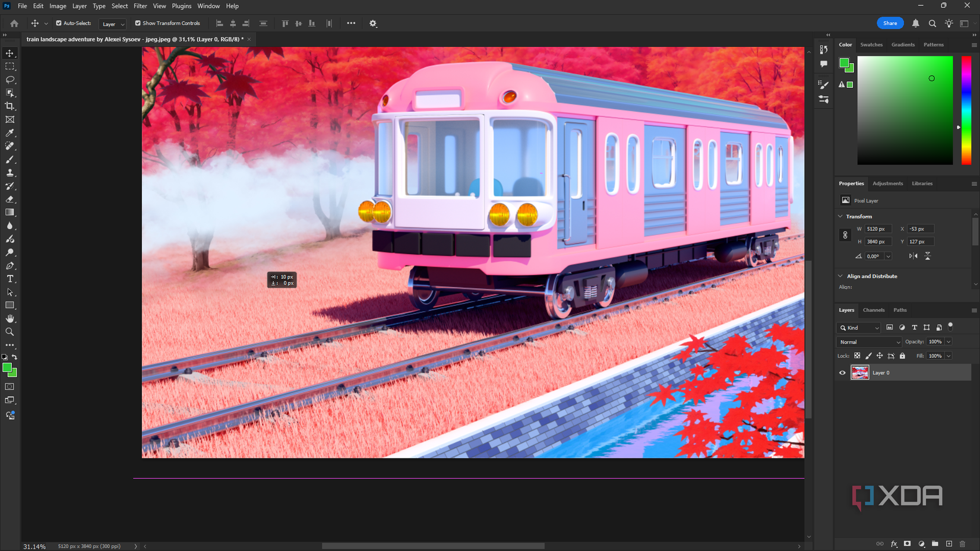Toggle link width and height chain
This screenshot has height=551, width=980.
pos(845,235)
